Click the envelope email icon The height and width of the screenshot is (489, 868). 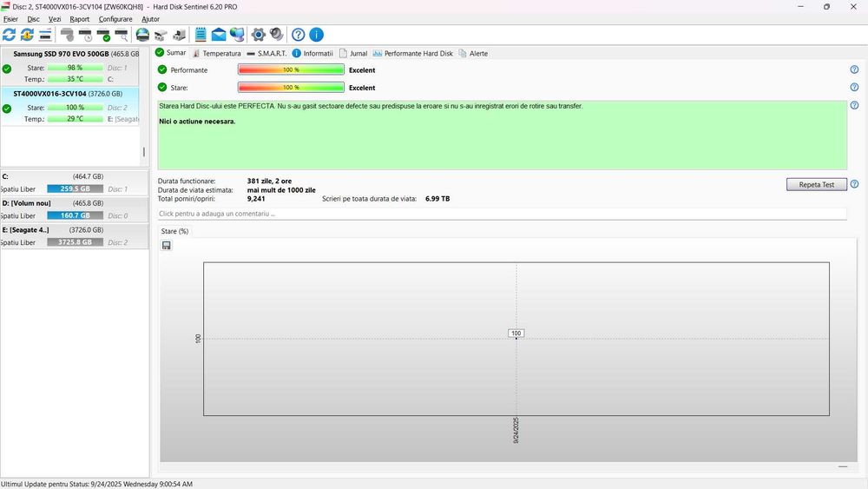point(219,35)
